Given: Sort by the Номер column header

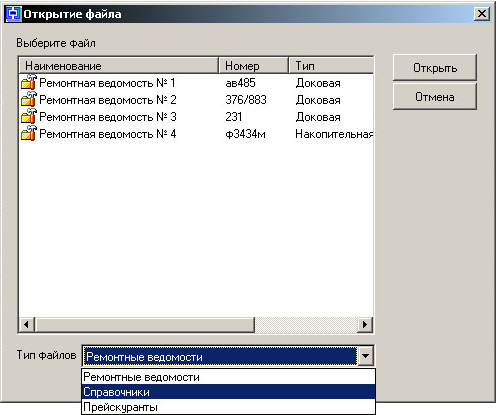Looking at the screenshot, I should click(253, 66).
